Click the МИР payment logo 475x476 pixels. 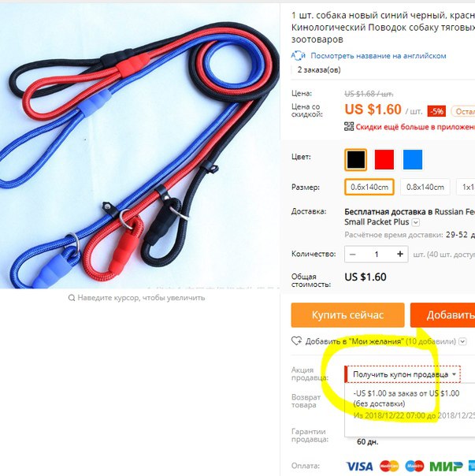(446, 466)
